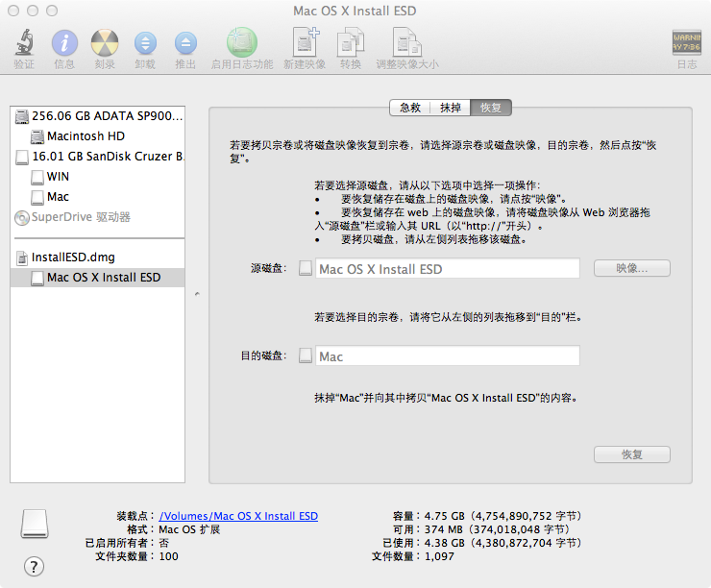Click the ADATA SP900 hard drive icon
This screenshot has height=588, width=711.
point(22,116)
